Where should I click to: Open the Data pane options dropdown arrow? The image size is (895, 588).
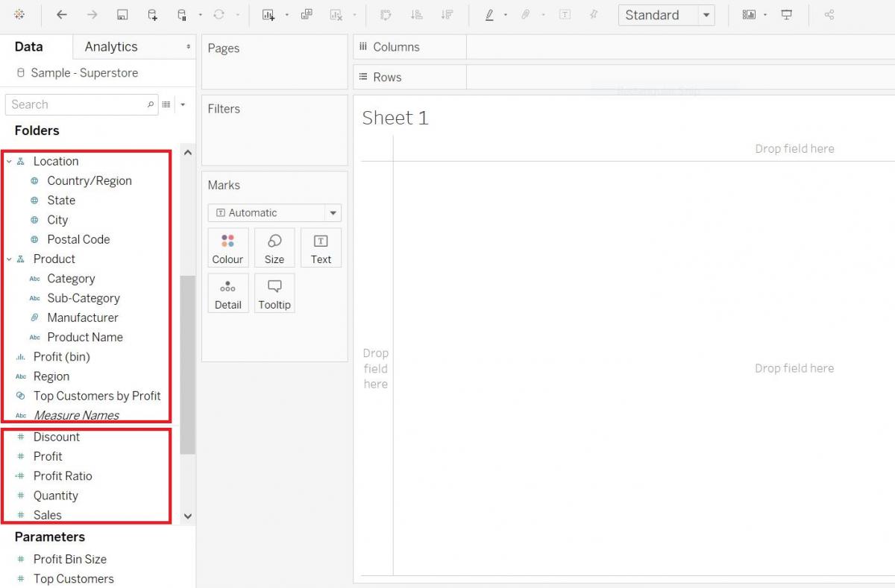click(183, 104)
